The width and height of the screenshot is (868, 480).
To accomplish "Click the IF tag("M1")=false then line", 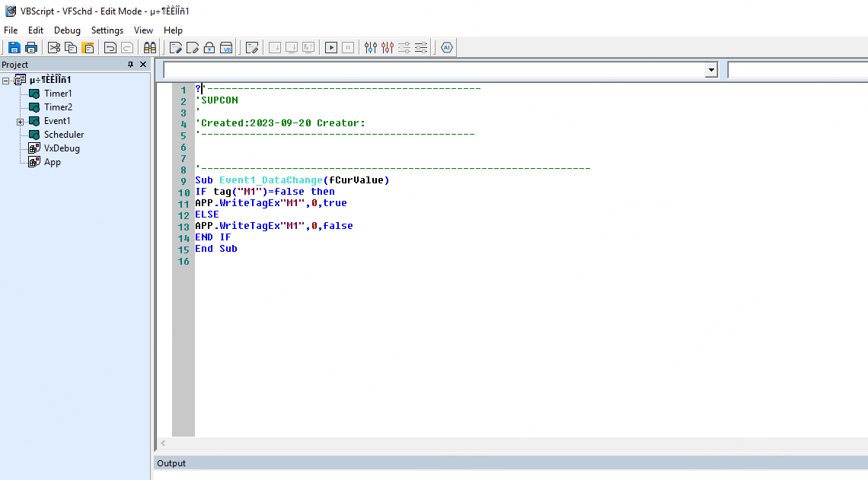I will pos(265,192).
